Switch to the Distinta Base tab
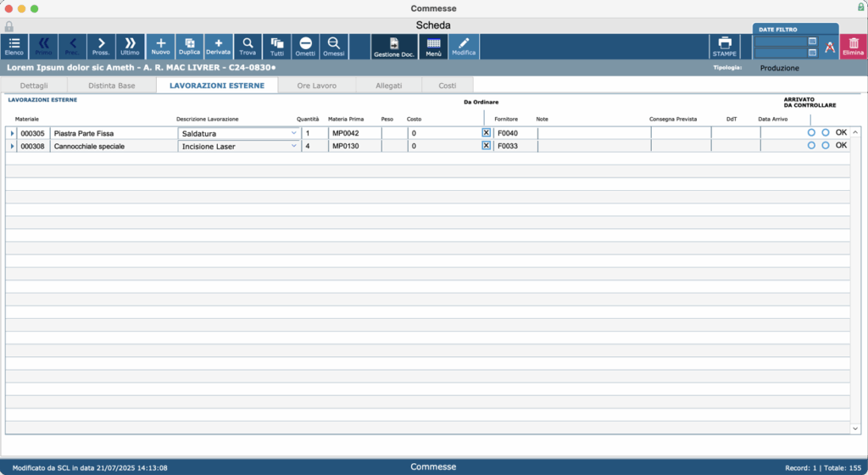 coord(111,86)
